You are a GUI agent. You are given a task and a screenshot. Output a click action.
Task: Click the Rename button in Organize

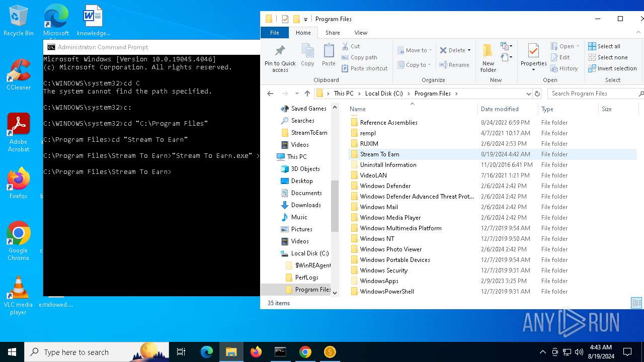pos(454,65)
